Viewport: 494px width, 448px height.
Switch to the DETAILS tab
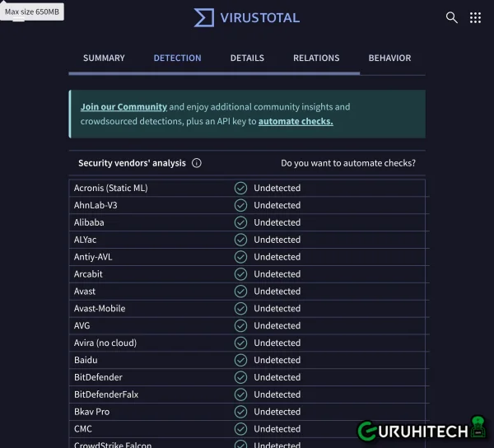coord(247,58)
